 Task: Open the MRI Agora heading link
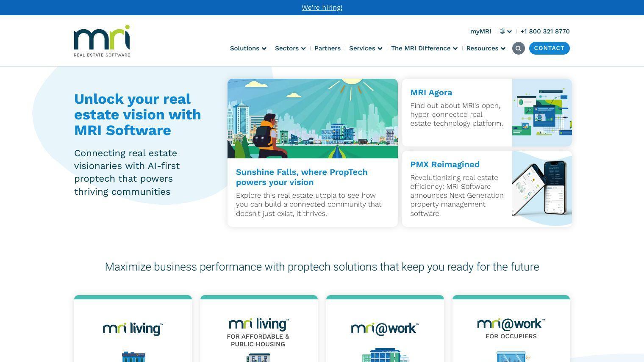(x=431, y=92)
